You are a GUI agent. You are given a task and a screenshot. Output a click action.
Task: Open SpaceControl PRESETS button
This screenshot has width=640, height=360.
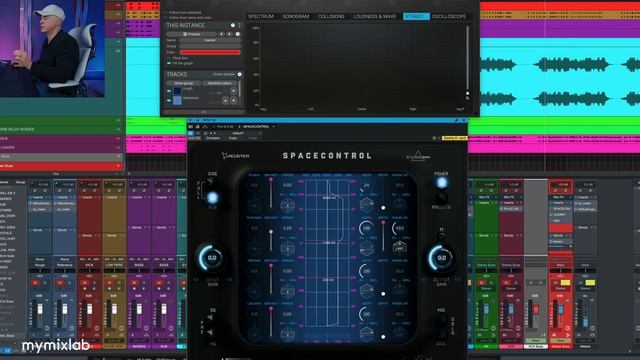[x=441, y=198]
